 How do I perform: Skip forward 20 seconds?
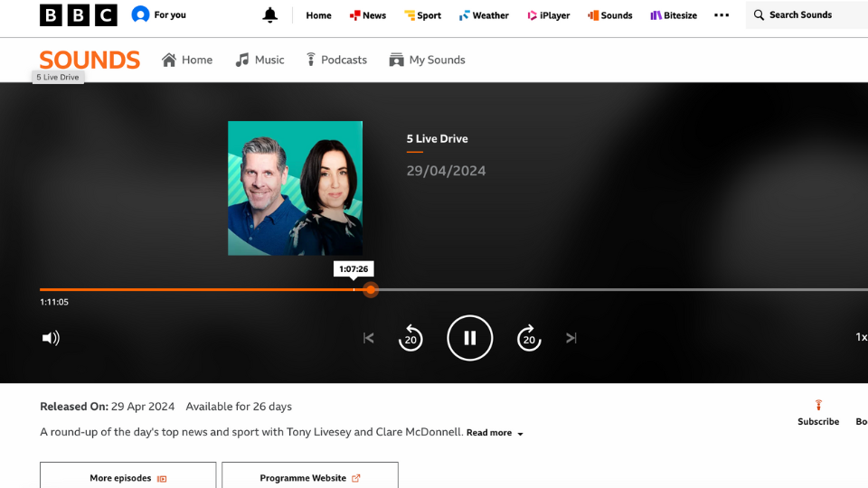coord(529,337)
